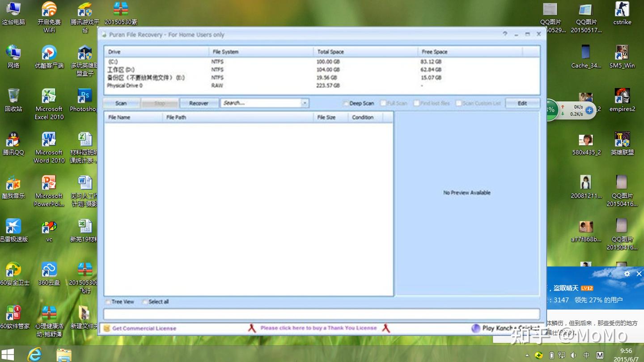Select the Physical Drive 0 row
644x362 pixels.
[x=322, y=85]
